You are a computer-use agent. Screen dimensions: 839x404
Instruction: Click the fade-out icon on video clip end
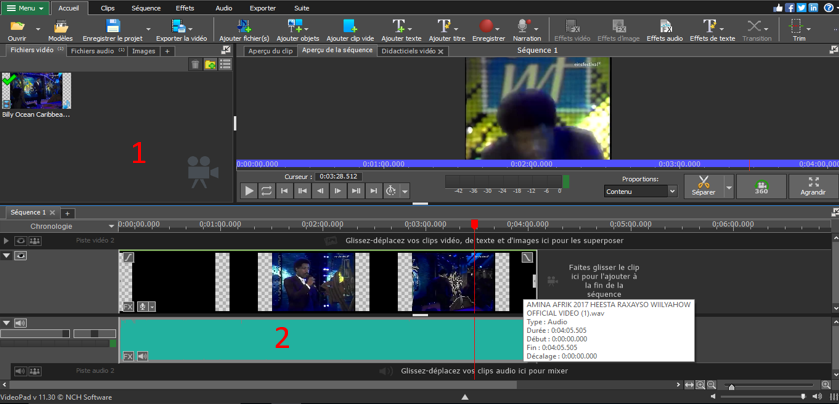(528, 258)
